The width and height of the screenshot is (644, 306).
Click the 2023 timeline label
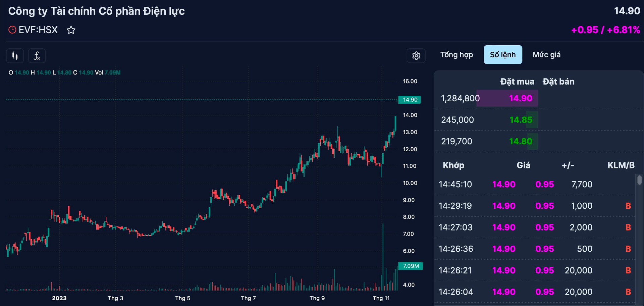pos(59,298)
